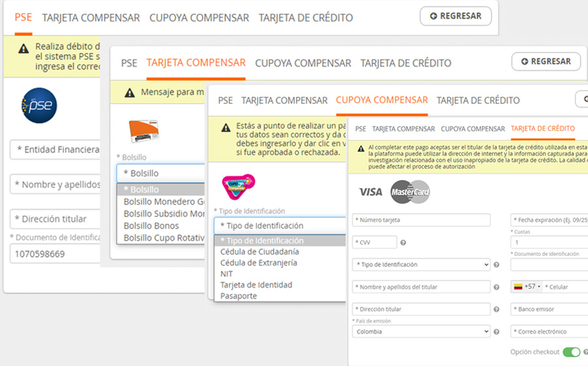Click the Colombia flag by +57
Image resolution: width=588 pixels, height=366 pixels.
[x=518, y=287]
